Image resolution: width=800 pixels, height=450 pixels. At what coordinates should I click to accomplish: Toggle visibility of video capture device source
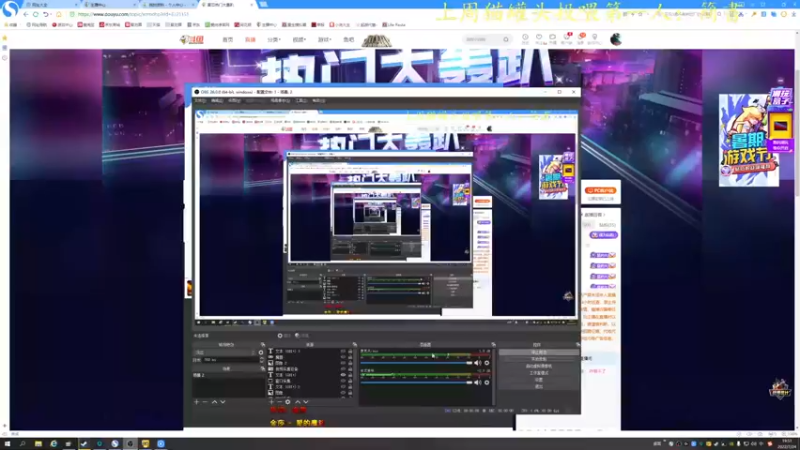[343, 369]
